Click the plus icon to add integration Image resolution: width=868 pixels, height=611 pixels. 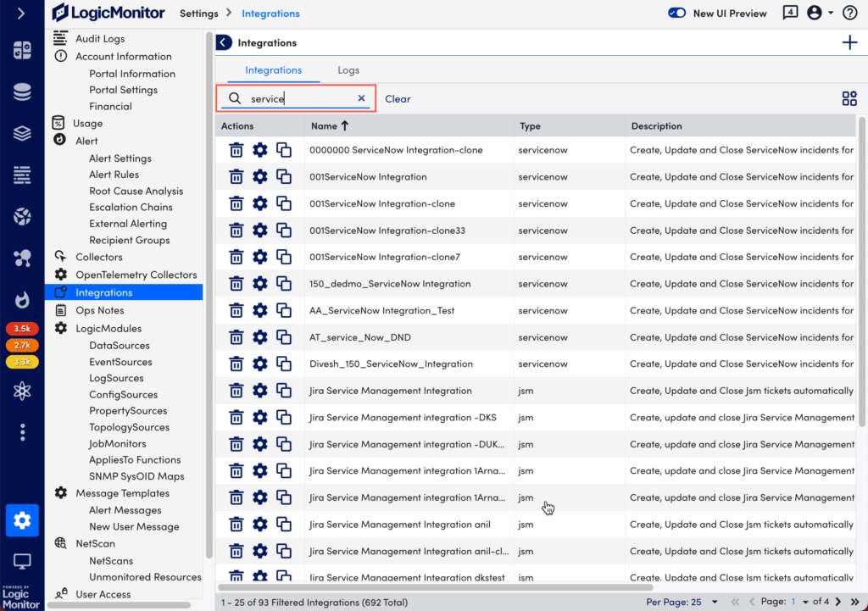coord(849,43)
